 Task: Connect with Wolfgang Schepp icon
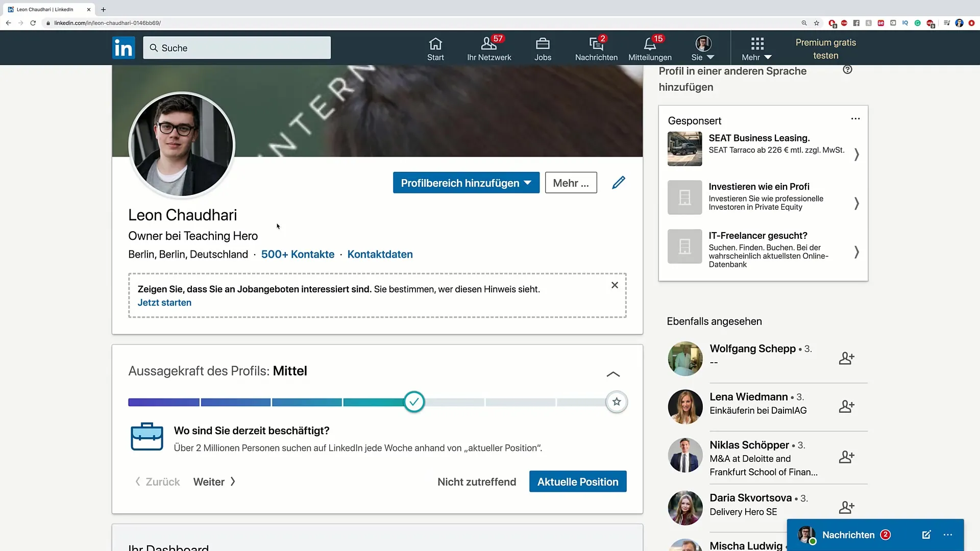pos(846,358)
